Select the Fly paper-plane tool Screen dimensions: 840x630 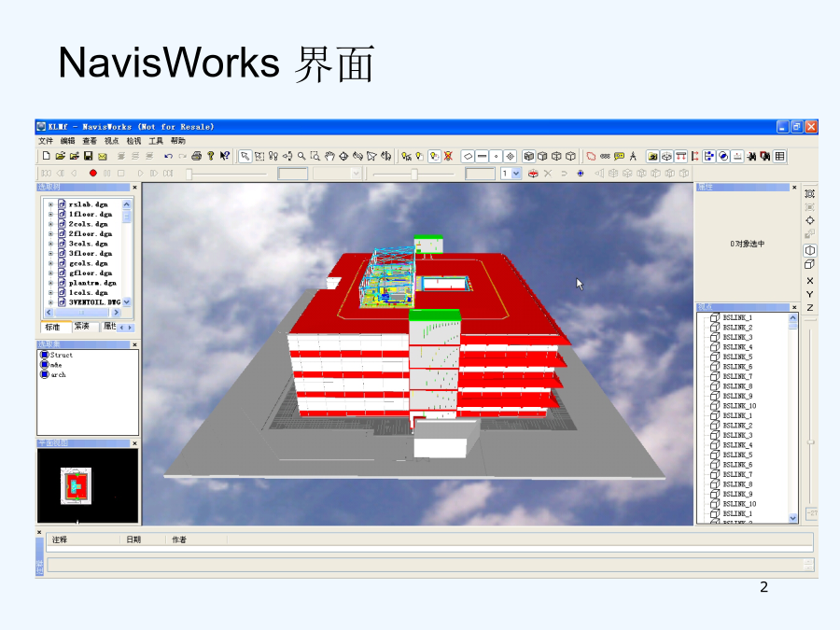coord(371,156)
